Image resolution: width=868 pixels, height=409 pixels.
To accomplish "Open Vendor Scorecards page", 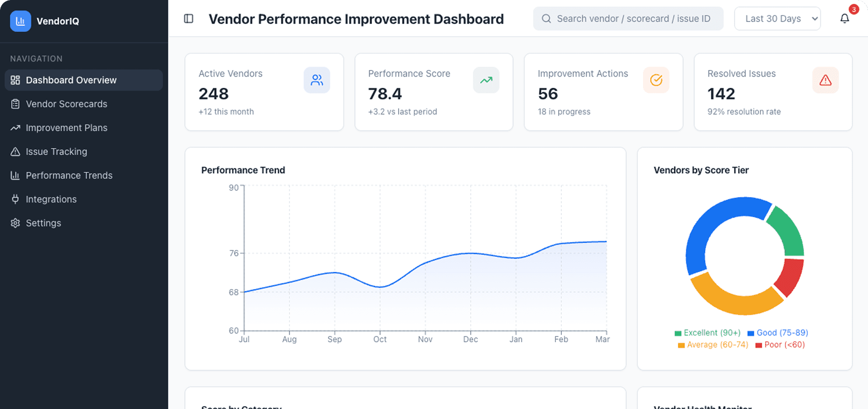I will (x=84, y=104).
